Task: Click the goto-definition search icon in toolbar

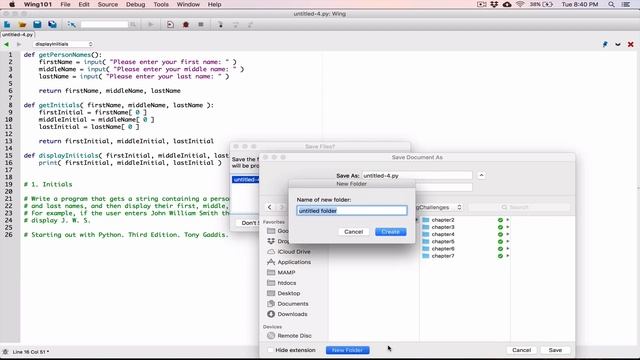Action: point(72,24)
